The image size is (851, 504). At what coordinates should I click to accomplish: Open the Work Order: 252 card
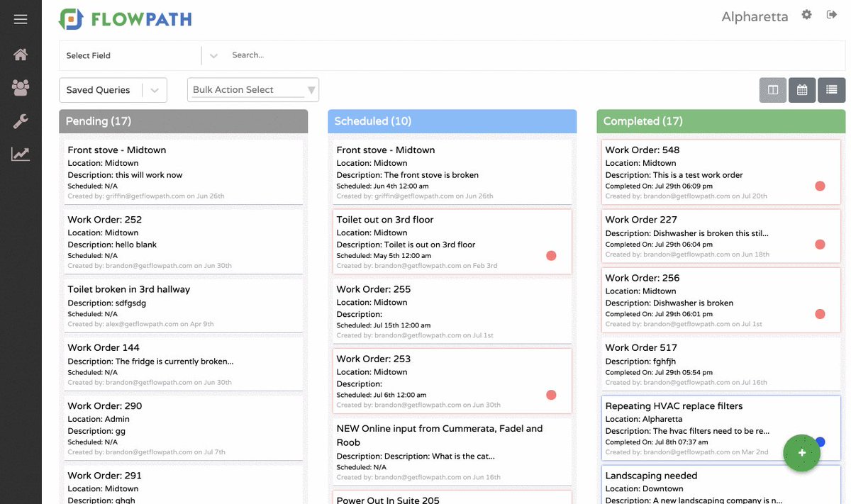(183, 241)
